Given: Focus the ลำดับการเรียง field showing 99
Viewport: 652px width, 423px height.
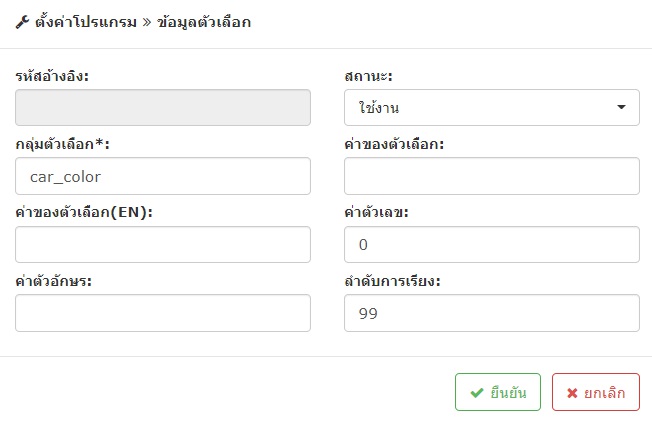Looking at the screenshot, I should tap(491, 313).
